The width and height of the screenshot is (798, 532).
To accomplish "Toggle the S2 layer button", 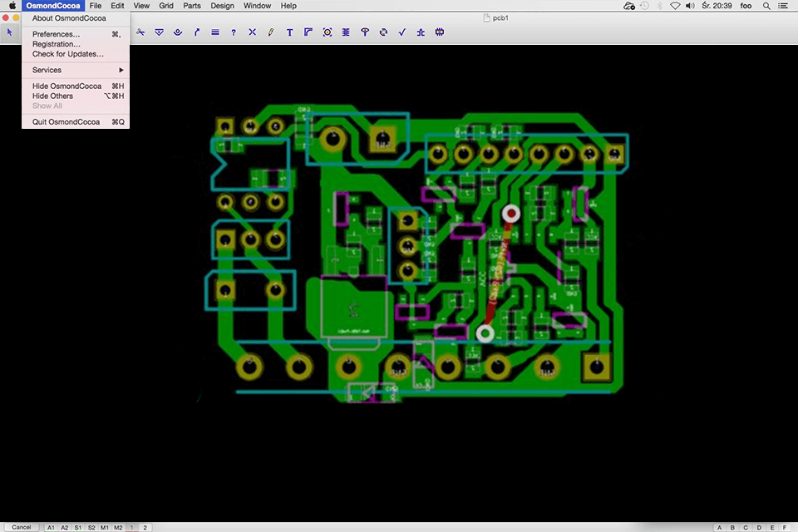I will [x=91, y=527].
